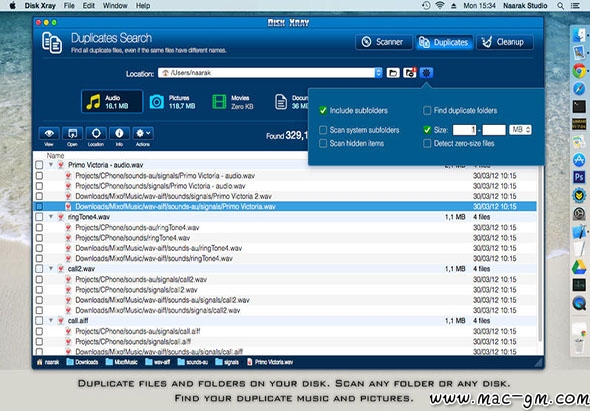Switch to the Scanner tab
Viewport: 590px width, 411px height.
[x=383, y=42]
